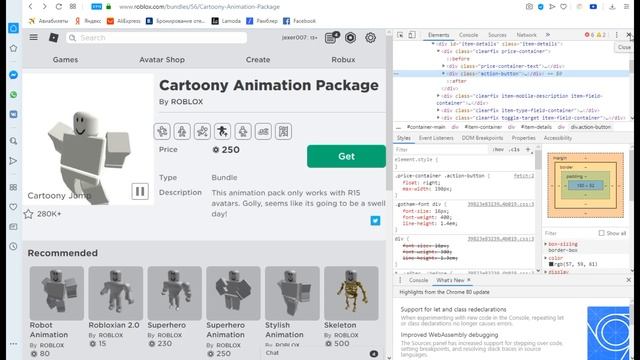Go to Roblox home via logo icon
The height and width of the screenshot is (360, 640).
pos(53,38)
